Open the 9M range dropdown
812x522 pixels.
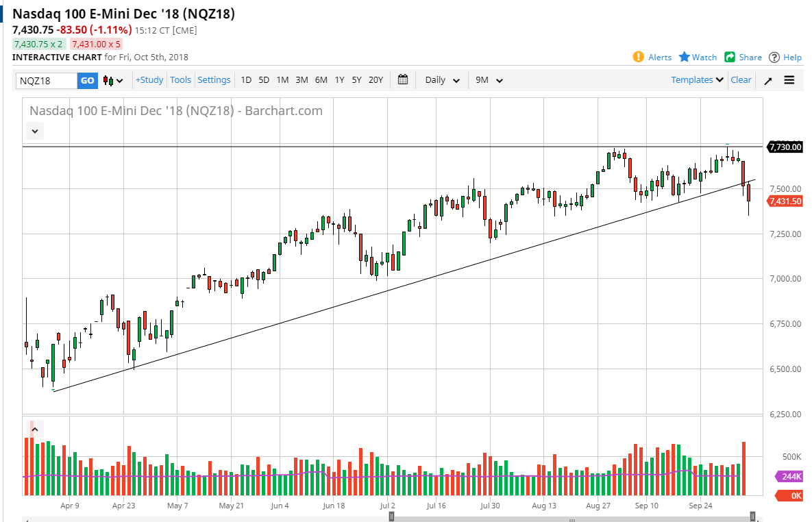click(x=488, y=80)
